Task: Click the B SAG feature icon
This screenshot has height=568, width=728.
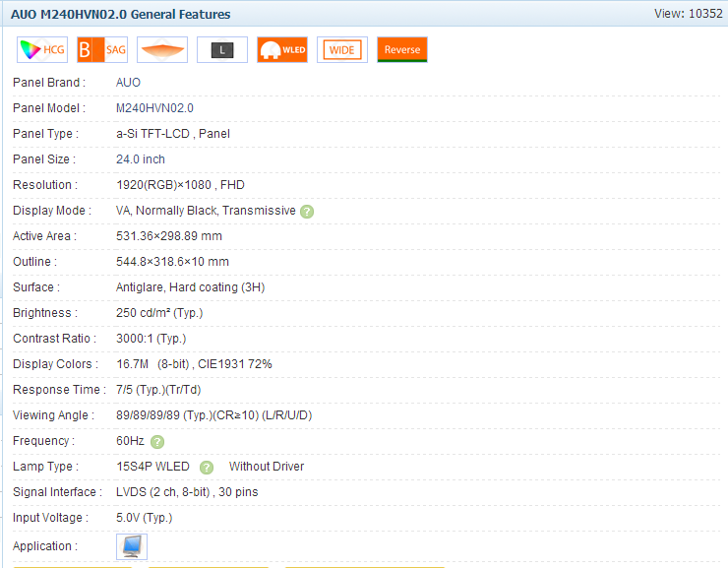Action: pyautogui.click(x=102, y=49)
